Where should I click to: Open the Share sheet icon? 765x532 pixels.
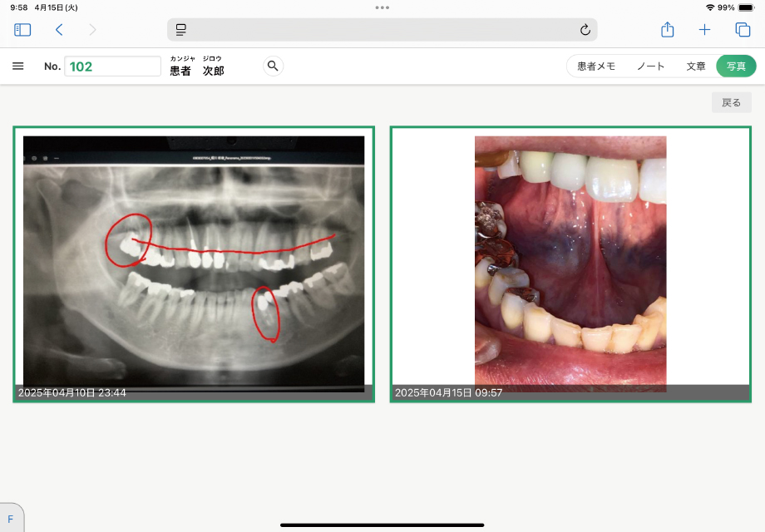coord(667,30)
